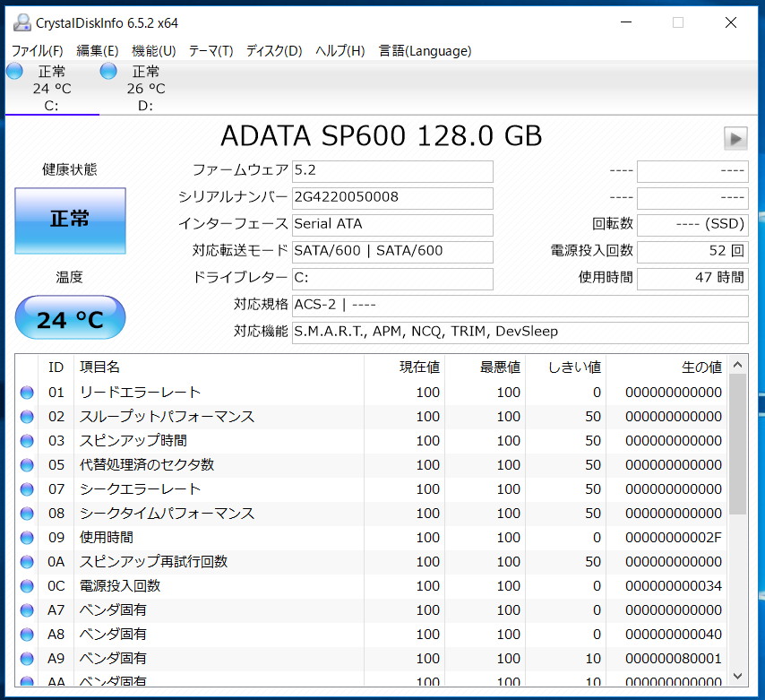Select the リードエラーレート row
Image resolution: width=765 pixels, height=700 pixels.
[372, 393]
